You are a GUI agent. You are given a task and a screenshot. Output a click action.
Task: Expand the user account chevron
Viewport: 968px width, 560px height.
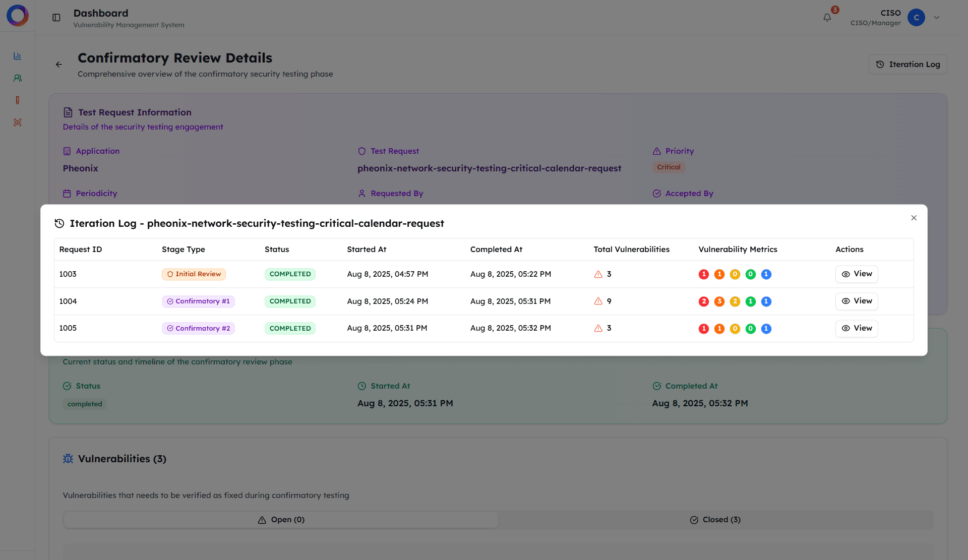click(x=937, y=18)
